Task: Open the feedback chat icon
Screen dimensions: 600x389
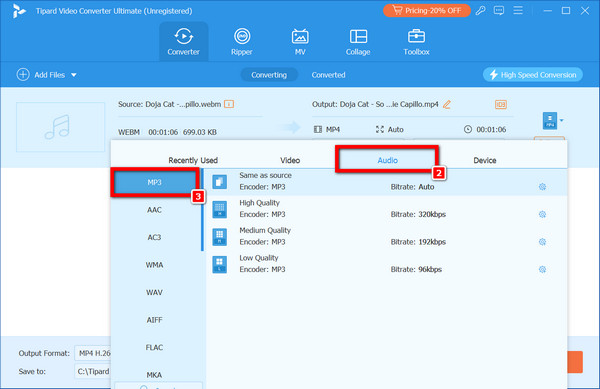Action: pyautogui.click(x=499, y=11)
